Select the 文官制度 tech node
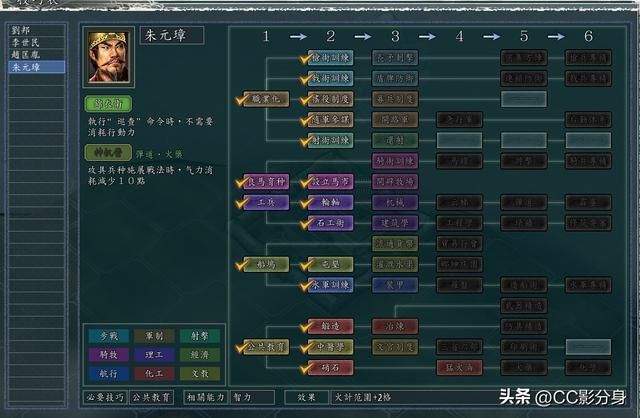Screen dimensions: 640x418 coord(395,347)
